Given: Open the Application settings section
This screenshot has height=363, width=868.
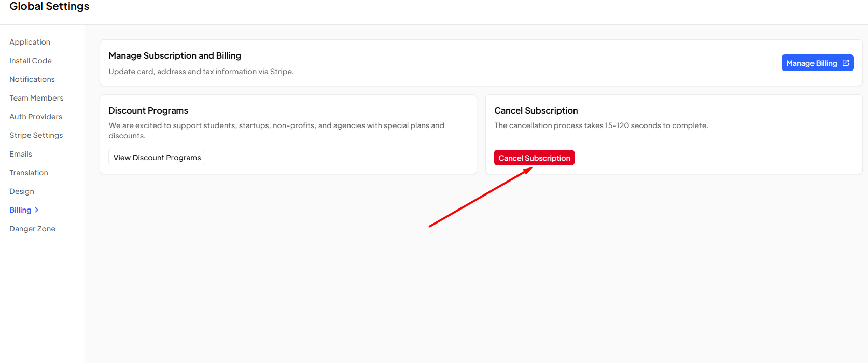Looking at the screenshot, I should 30,42.
